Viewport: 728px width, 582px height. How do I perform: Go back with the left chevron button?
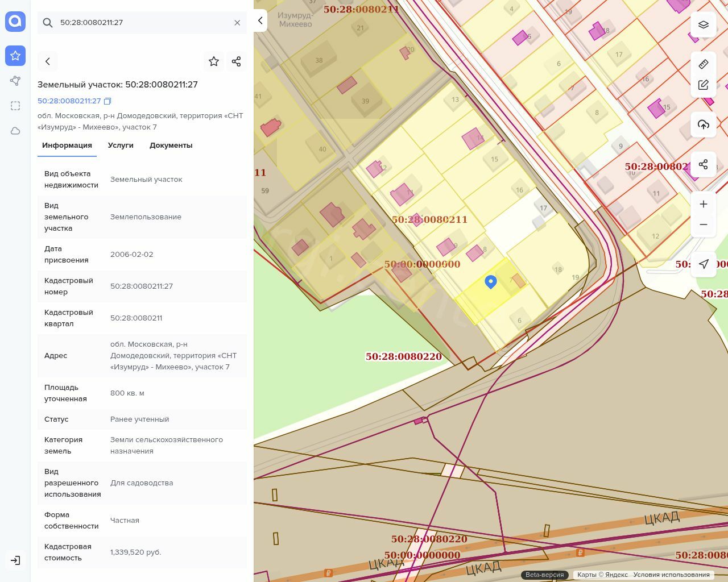48,61
